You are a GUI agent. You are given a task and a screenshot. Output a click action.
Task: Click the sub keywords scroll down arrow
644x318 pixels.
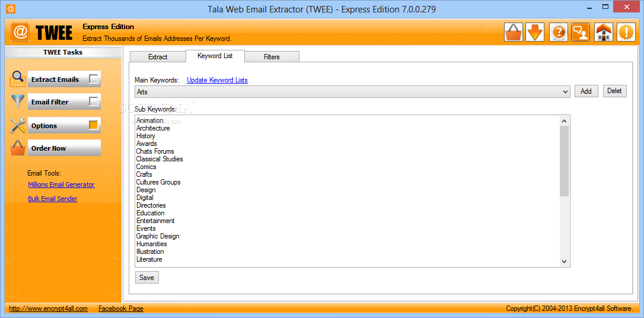coord(565,261)
